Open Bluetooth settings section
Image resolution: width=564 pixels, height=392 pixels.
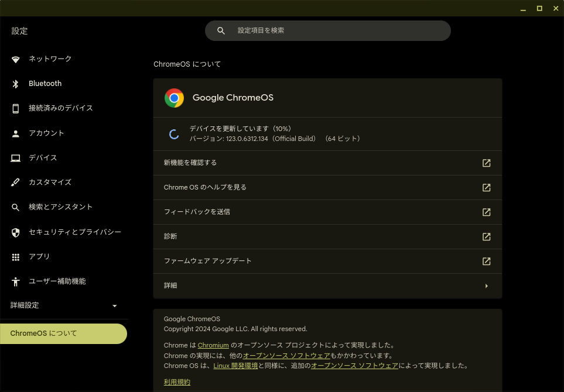pyautogui.click(x=45, y=83)
